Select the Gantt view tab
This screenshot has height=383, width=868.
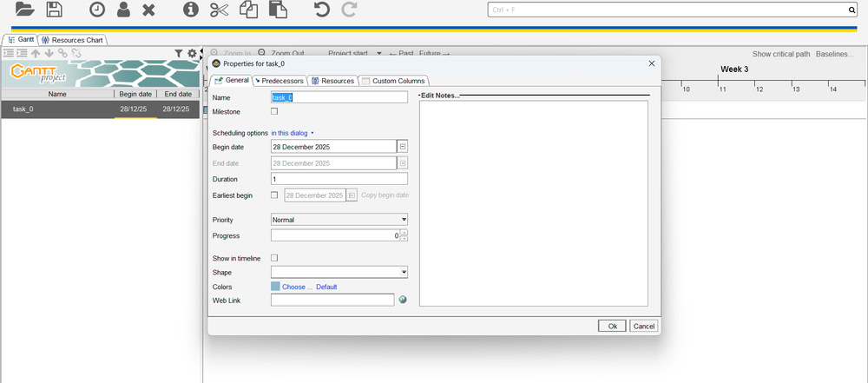[x=21, y=40]
